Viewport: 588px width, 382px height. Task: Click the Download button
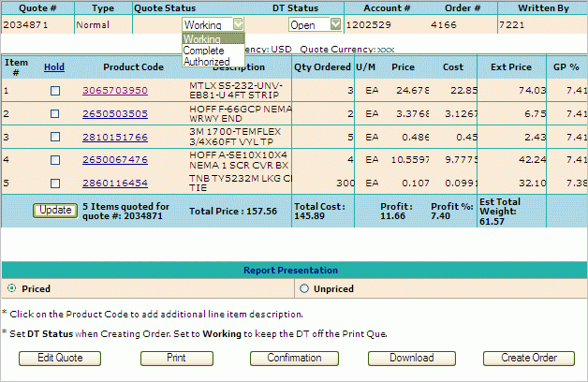412,358
